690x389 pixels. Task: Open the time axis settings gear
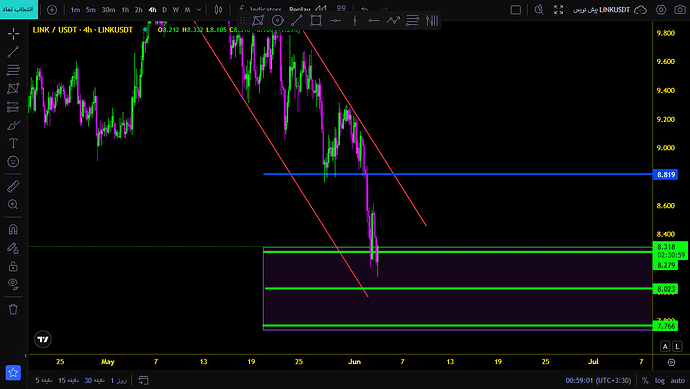tap(671, 362)
